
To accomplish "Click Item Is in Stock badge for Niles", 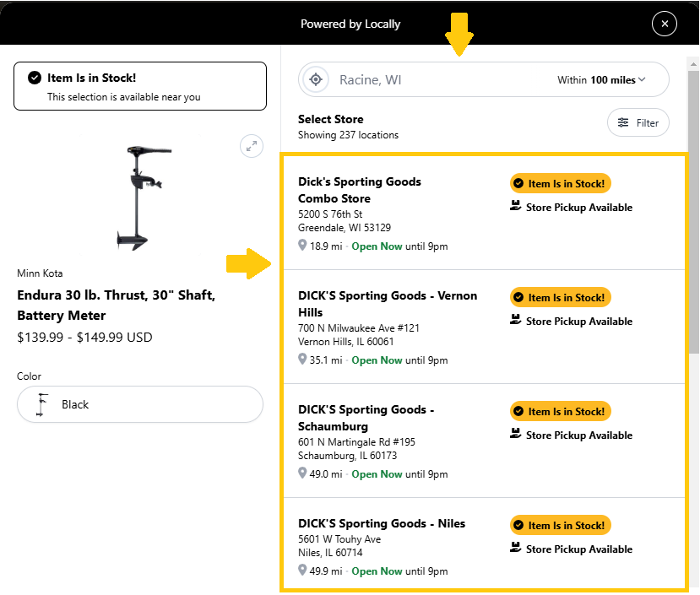I will [561, 525].
